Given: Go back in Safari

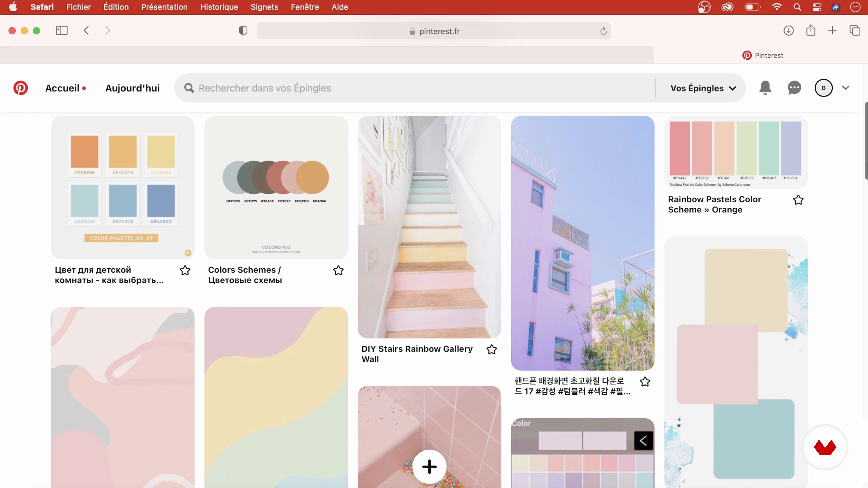Looking at the screenshot, I should pos(86,31).
